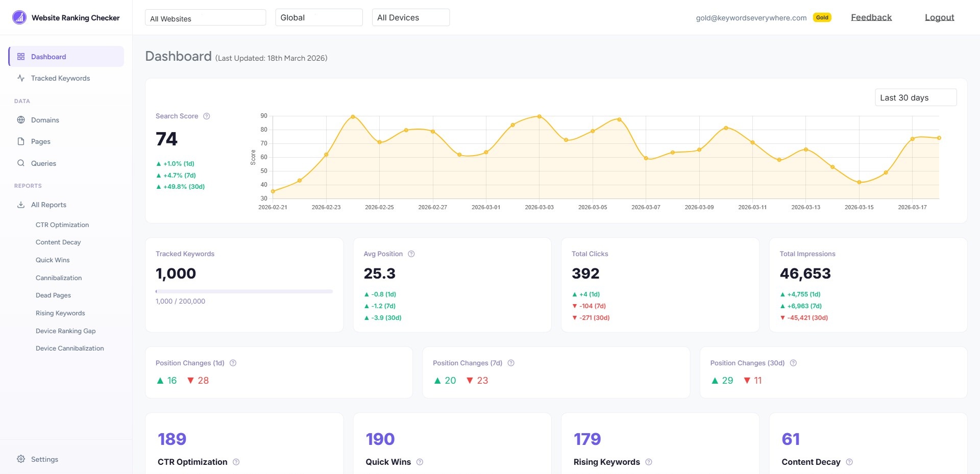This screenshot has height=474, width=980.
Task: Change region using the Global dropdown
Action: (x=318, y=17)
